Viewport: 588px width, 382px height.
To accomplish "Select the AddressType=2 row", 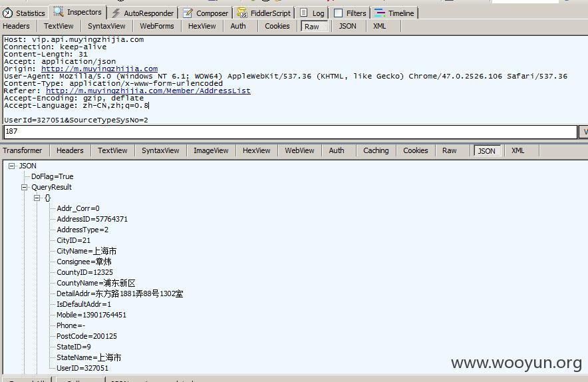I will tap(82, 230).
